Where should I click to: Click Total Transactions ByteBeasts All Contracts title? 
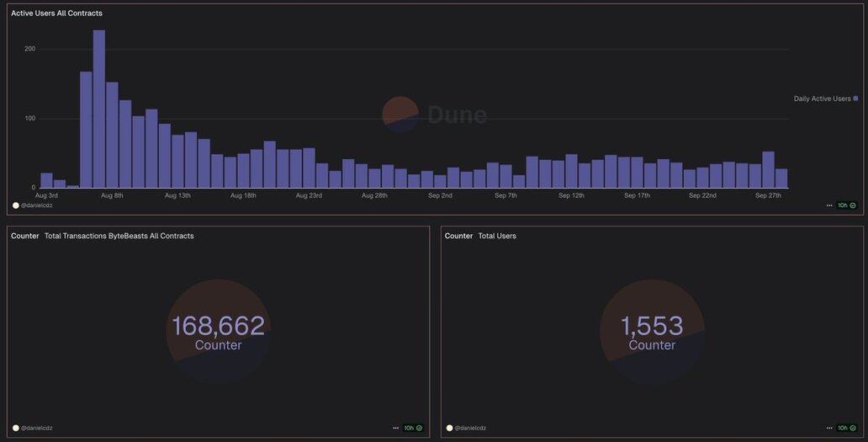(x=119, y=236)
